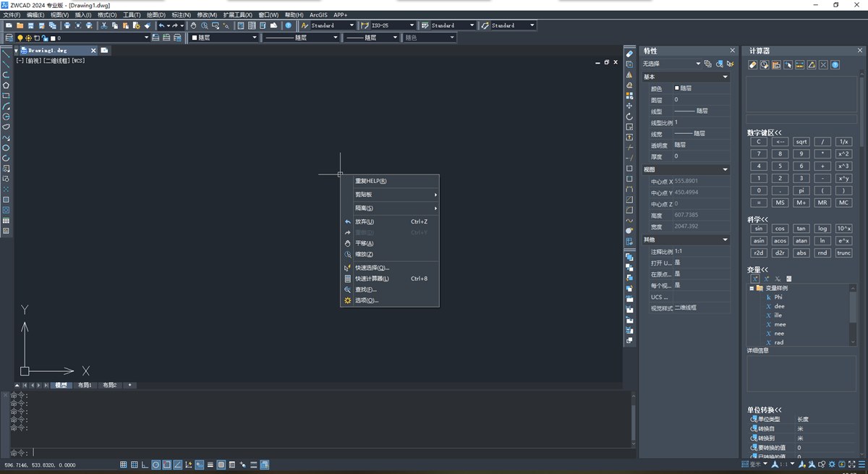This screenshot has width=868, height=474.
Task: Click the Cut scissors icon
Action: (x=104, y=25)
